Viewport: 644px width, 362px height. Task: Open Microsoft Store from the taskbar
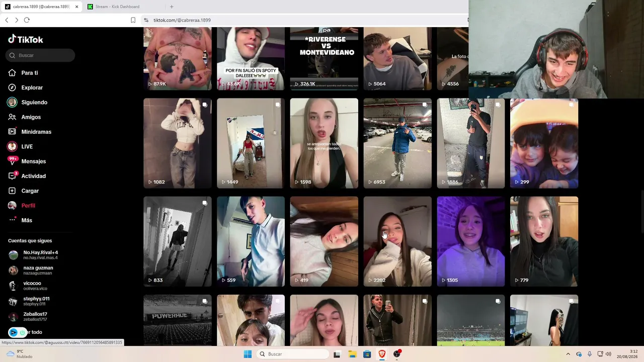(367, 354)
